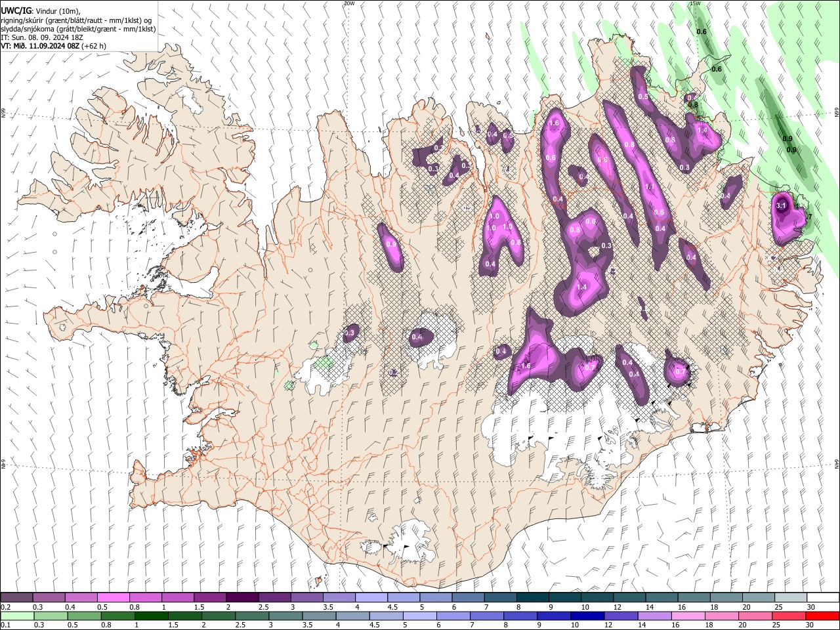Click the '15W' longitude label
840x630 pixels.
(696, 3)
